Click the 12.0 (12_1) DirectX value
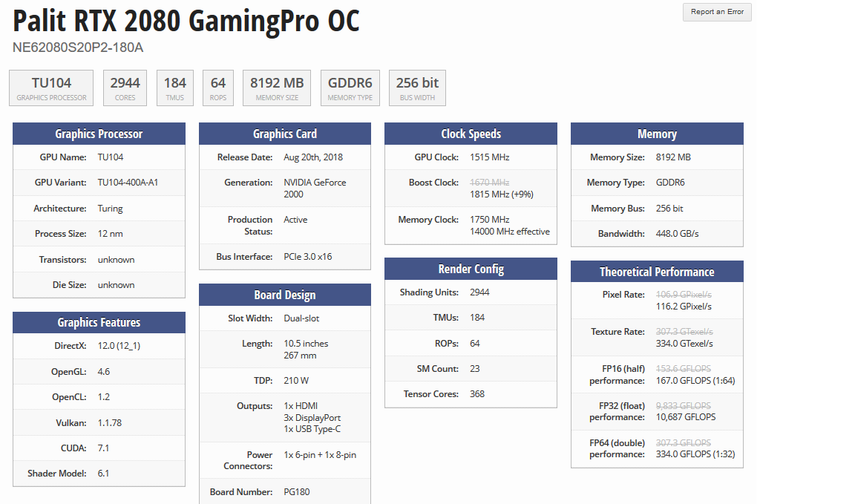Viewport: 855px width, 504px height. click(x=119, y=346)
